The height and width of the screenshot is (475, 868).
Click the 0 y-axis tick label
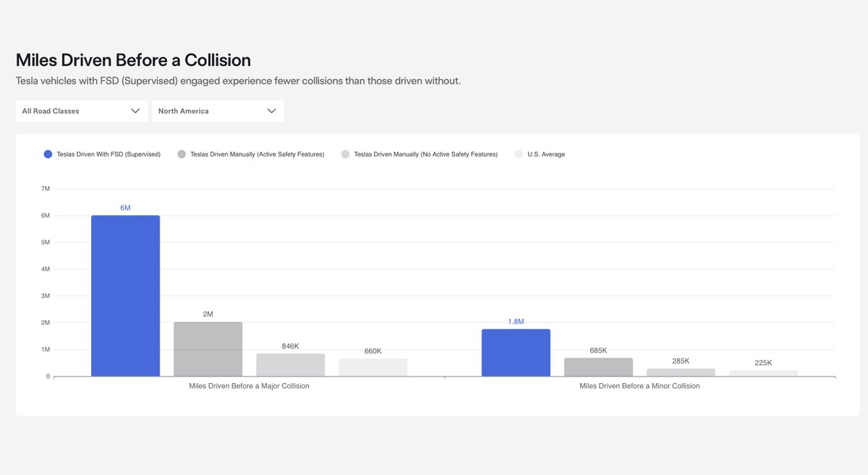pyautogui.click(x=48, y=377)
